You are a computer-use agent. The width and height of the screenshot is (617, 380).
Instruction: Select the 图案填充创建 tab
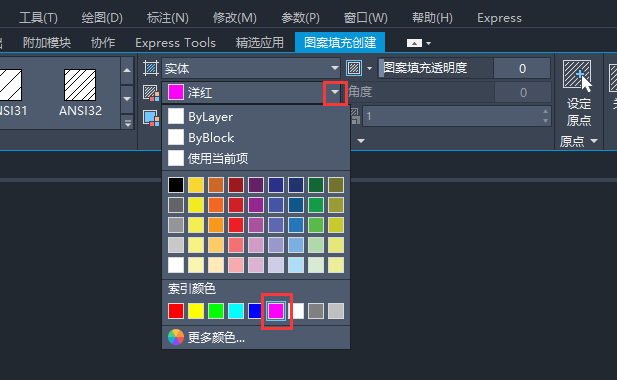point(340,42)
